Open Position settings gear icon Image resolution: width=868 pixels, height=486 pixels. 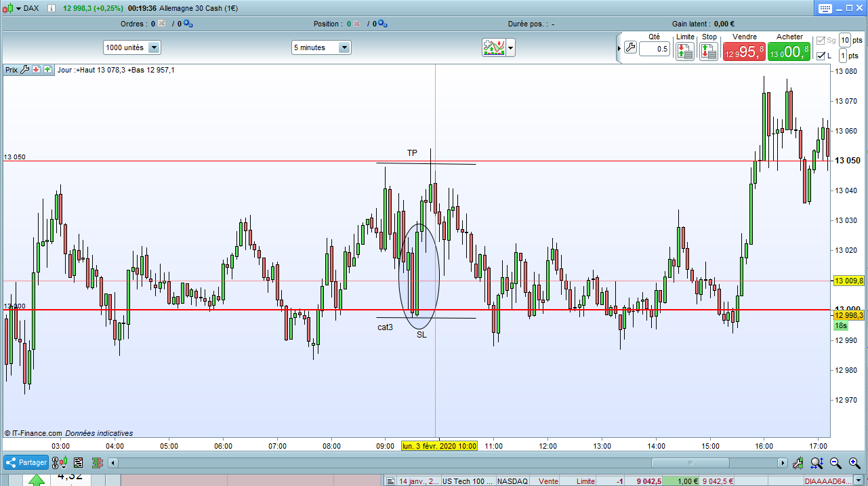pyautogui.click(x=383, y=24)
